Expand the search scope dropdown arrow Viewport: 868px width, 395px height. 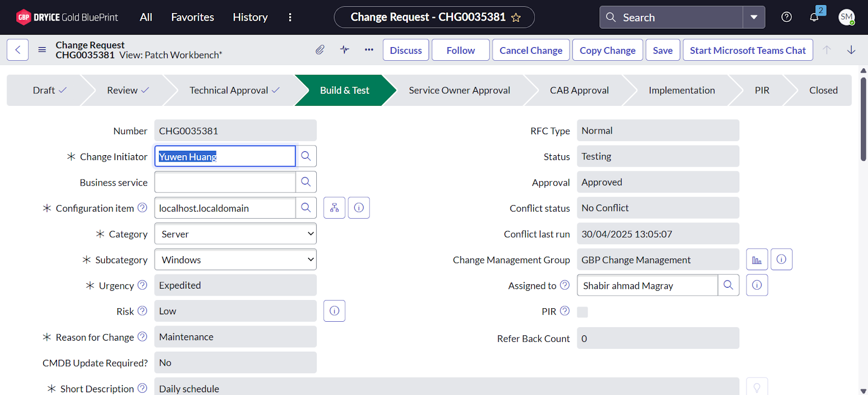tap(754, 17)
